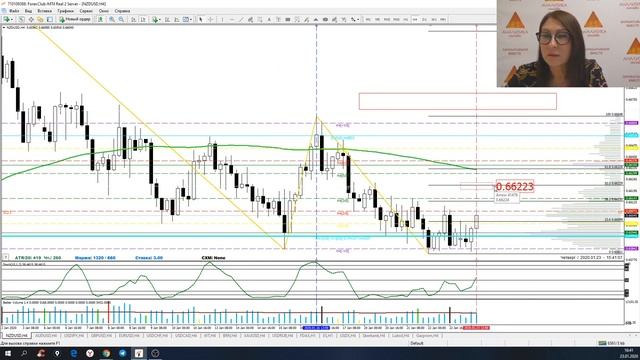Open Telegram from the taskbar
Viewport: 640px width, 360px height.
coord(122,353)
